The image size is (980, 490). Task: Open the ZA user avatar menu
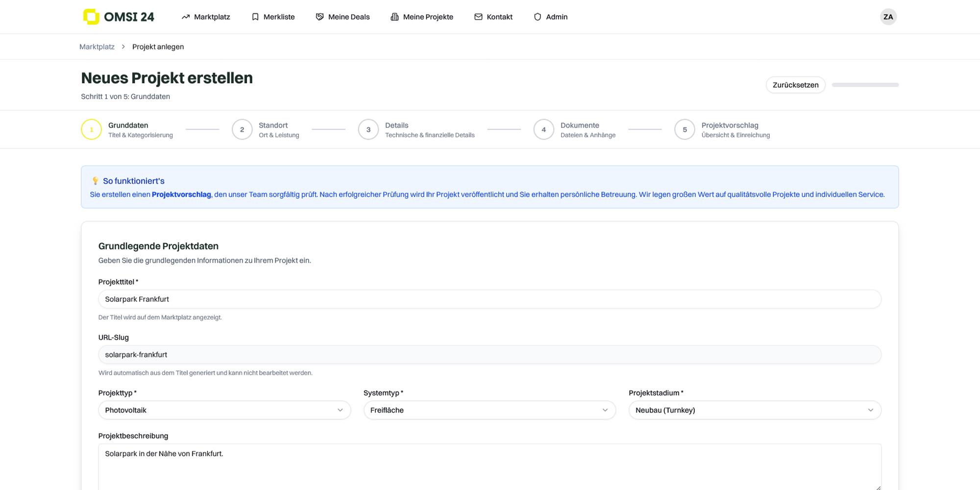pyautogui.click(x=888, y=17)
